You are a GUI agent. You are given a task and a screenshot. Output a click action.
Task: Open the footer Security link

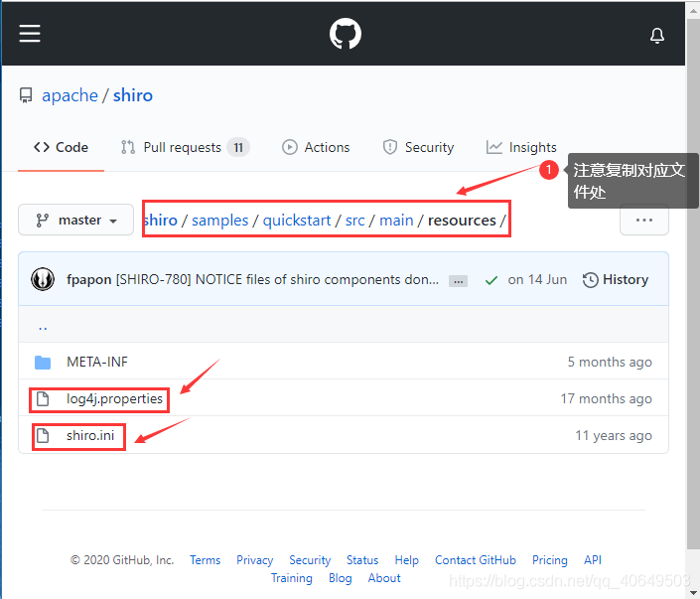310,560
